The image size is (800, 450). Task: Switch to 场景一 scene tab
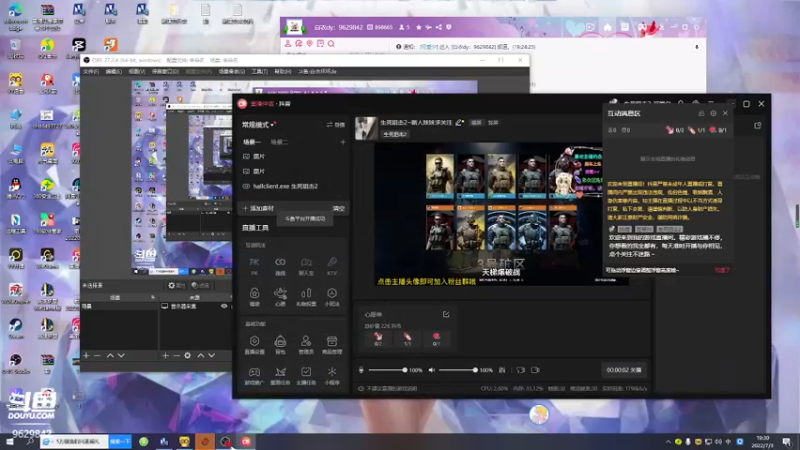coord(252,142)
